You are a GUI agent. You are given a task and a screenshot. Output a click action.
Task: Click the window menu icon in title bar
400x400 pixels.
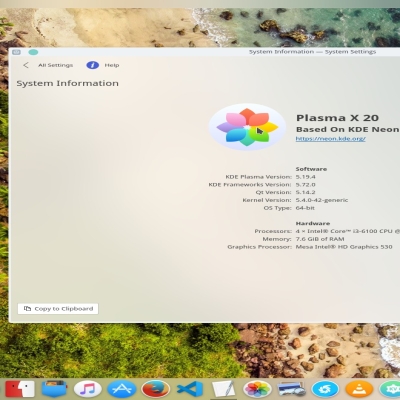[x=16, y=52]
